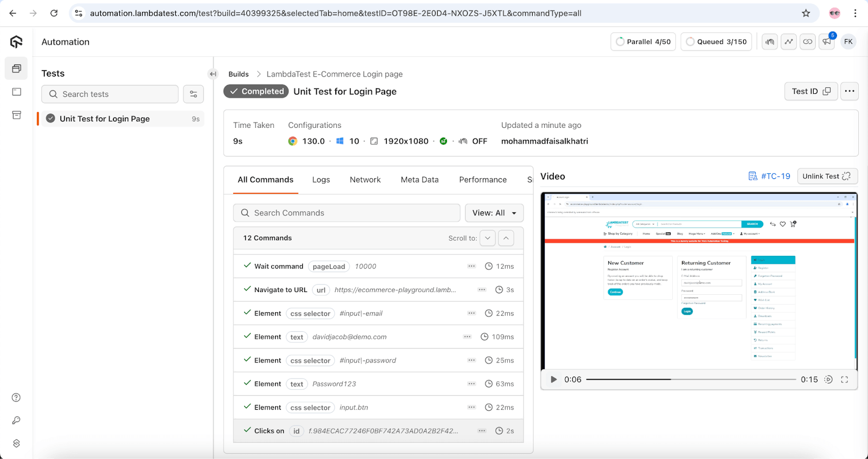Viewport: 868px width, 459px height.
Task: Select the Wait command pageLoad row
Action: tap(378, 266)
